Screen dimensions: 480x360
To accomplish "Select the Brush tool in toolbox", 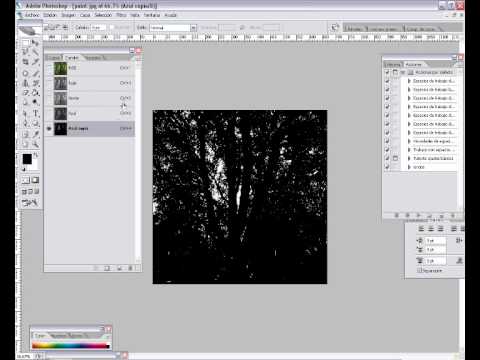I will pyautogui.click(x=35, y=73).
